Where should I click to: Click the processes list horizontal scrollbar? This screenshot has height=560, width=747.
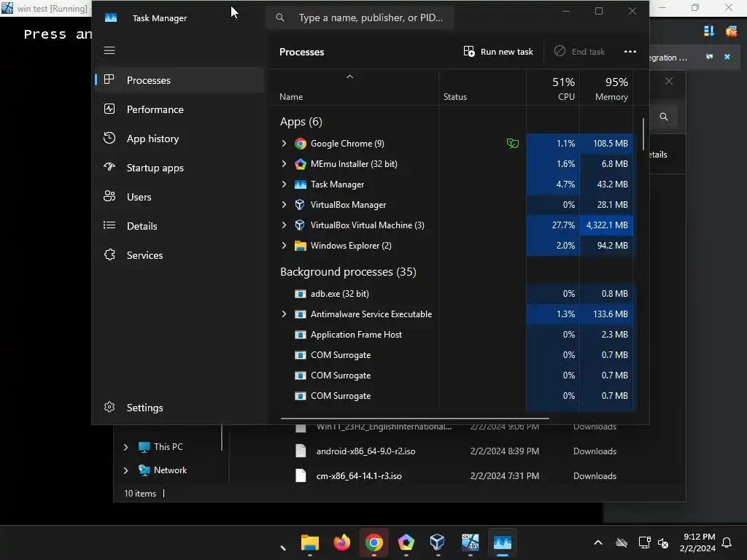tap(415, 418)
